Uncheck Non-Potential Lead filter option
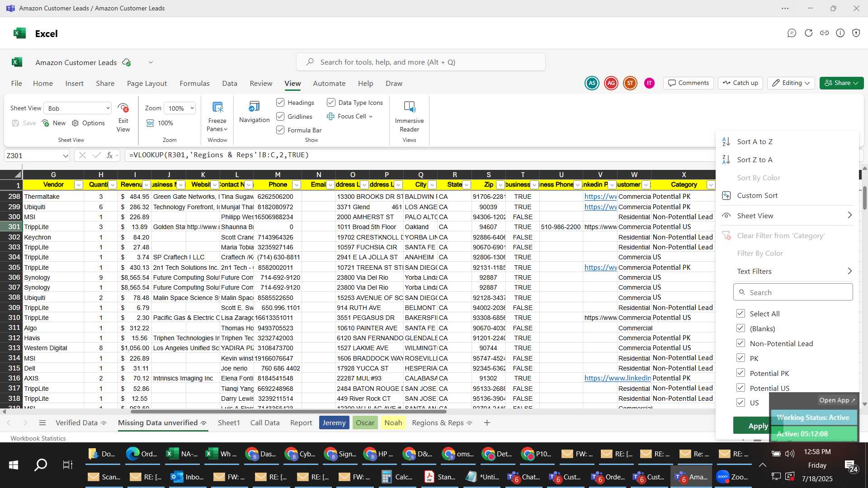This screenshot has height=488, width=868. 741,343
